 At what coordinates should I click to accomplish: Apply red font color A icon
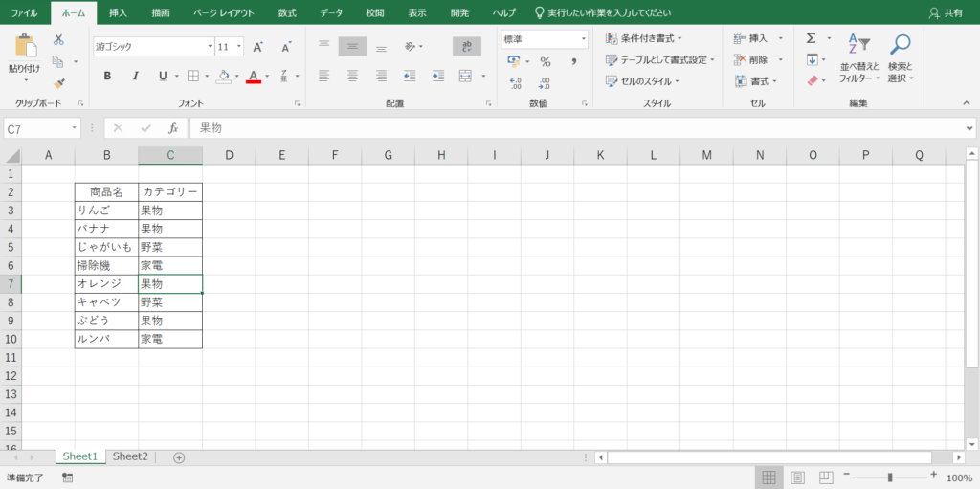click(253, 76)
